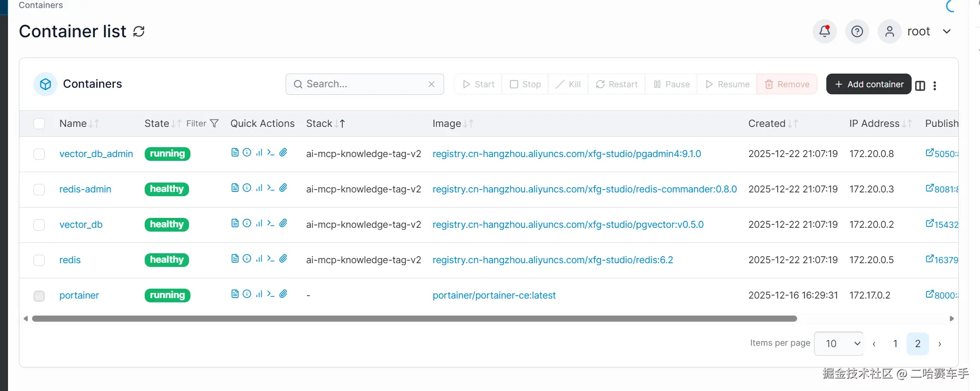This screenshot has height=391, width=980.
Task: Attach to the portainer container
Action: (x=283, y=294)
